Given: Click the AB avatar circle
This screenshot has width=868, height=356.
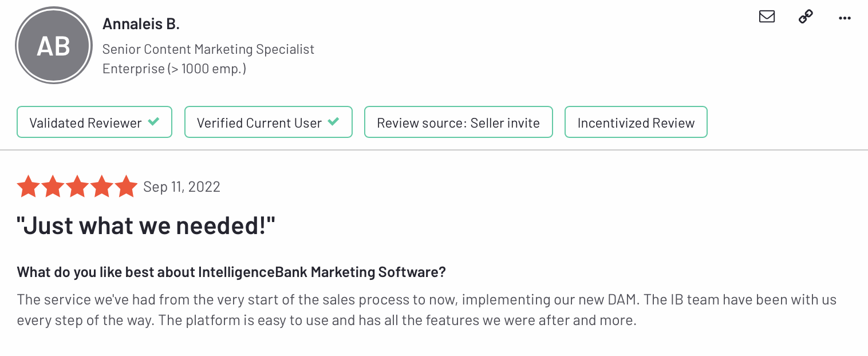Looking at the screenshot, I should (54, 46).
